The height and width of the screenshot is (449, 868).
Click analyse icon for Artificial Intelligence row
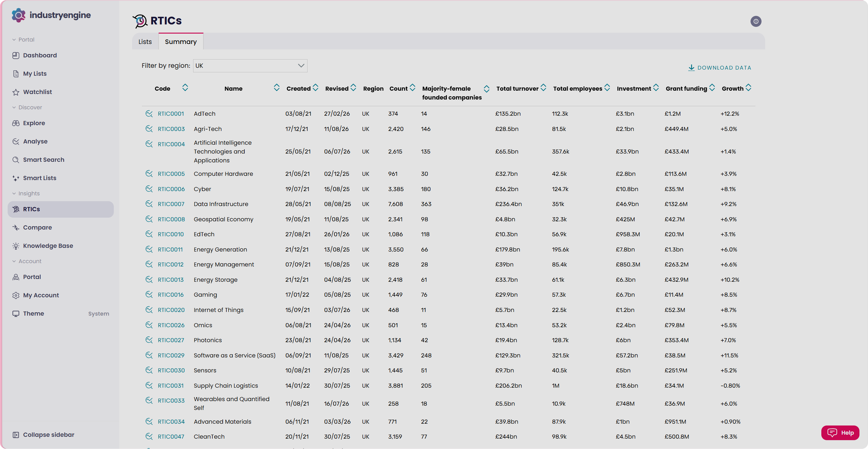149,144
